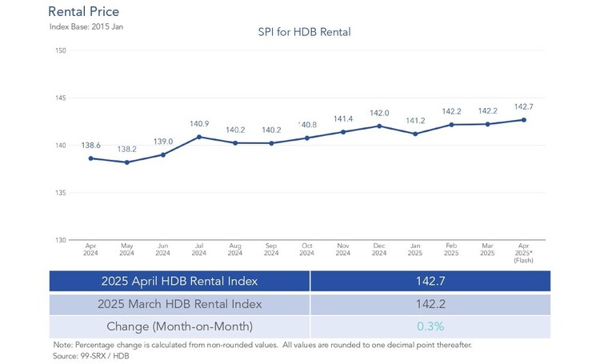
Task: Click the Oct 2024 data point marker
Action: (307, 138)
